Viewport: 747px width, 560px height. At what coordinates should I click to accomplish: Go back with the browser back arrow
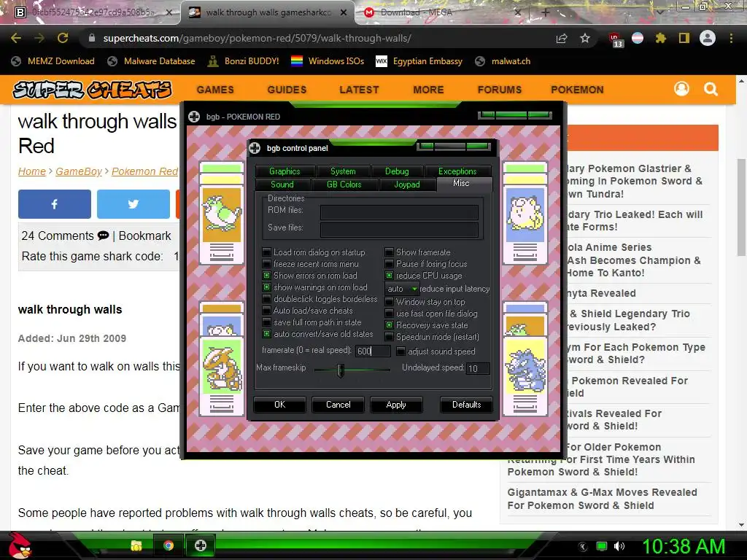(16, 38)
